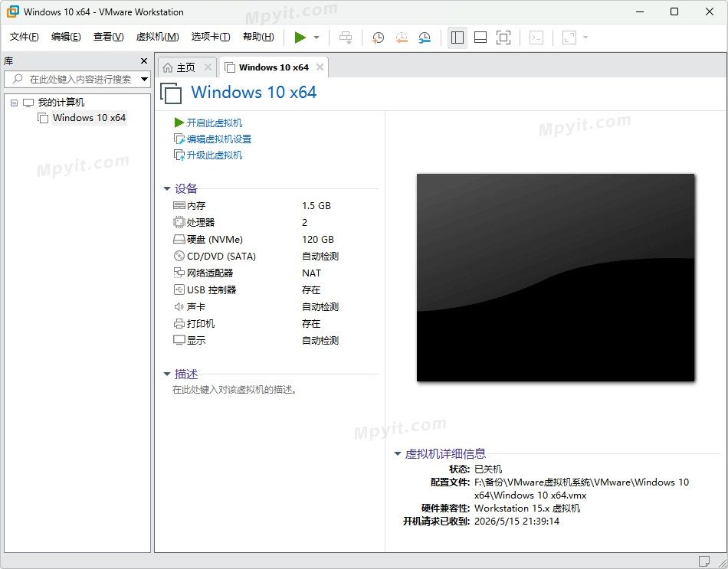Image resolution: width=728 pixels, height=569 pixels.
Task: Open the 帮助(H) menu
Action: (x=258, y=37)
